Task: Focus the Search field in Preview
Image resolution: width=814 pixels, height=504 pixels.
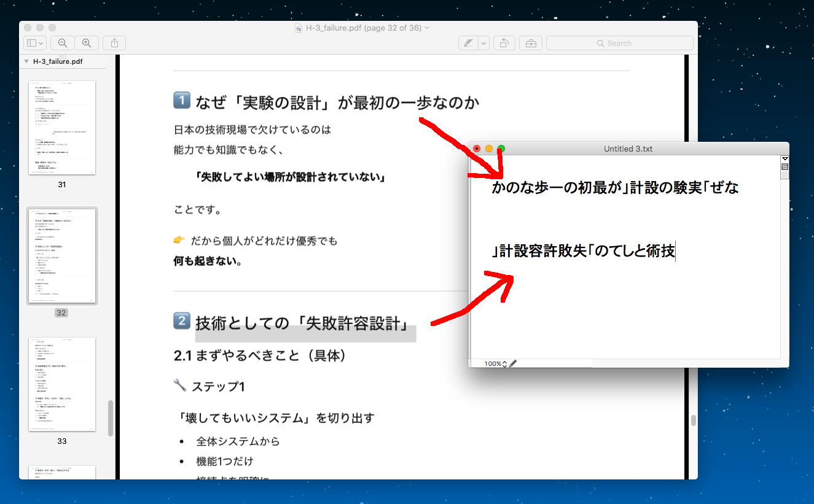Action: 619,43
